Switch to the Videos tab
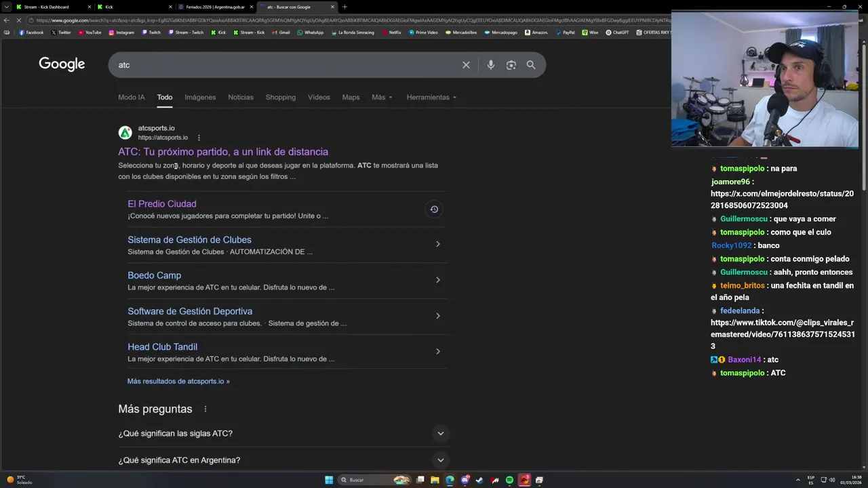This screenshot has width=868, height=488. coord(319,97)
